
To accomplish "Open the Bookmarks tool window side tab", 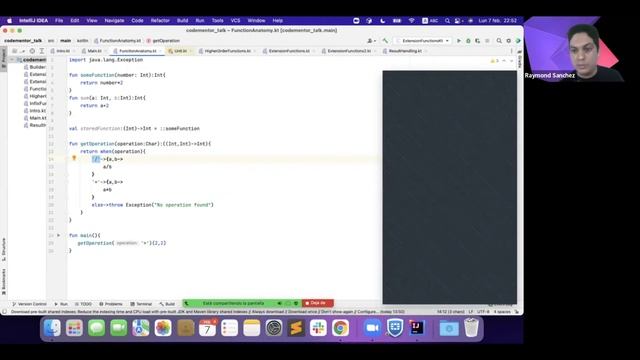I will coord(4,282).
